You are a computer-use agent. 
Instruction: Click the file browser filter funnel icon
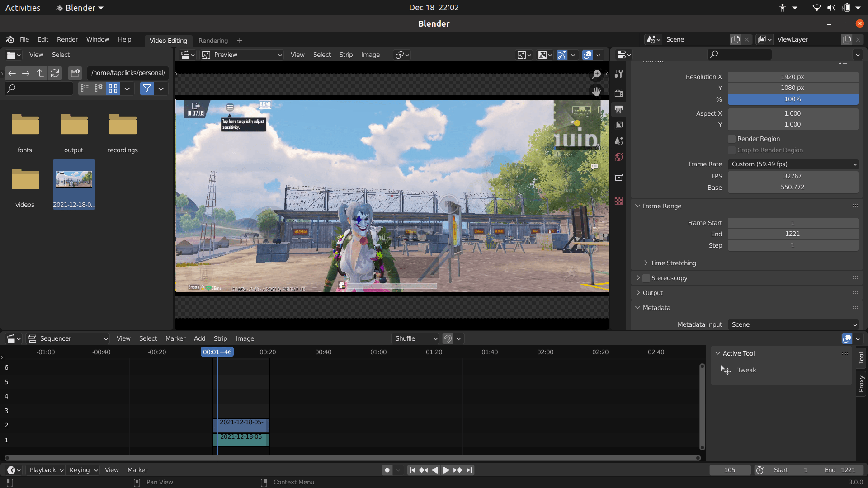coord(146,89)
